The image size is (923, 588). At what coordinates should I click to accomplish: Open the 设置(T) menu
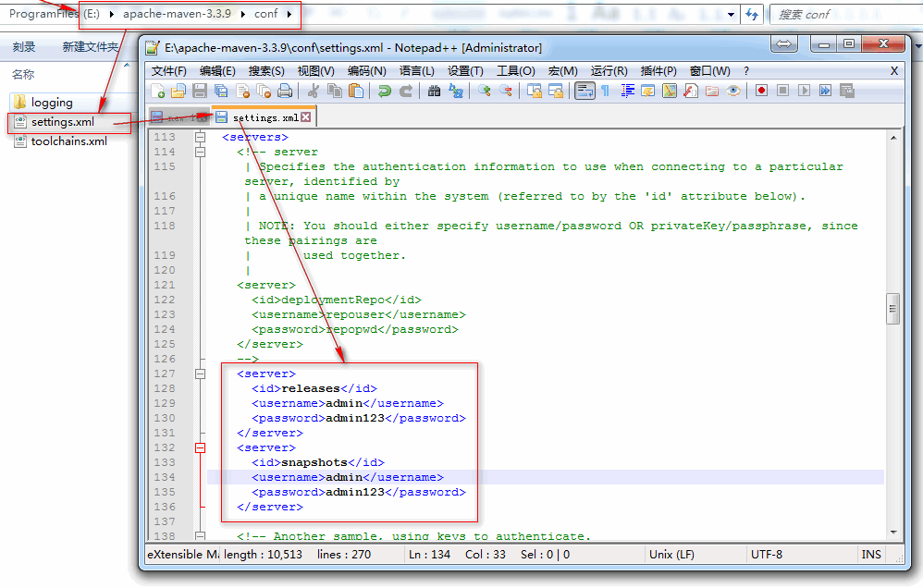[x=465, y=70]
